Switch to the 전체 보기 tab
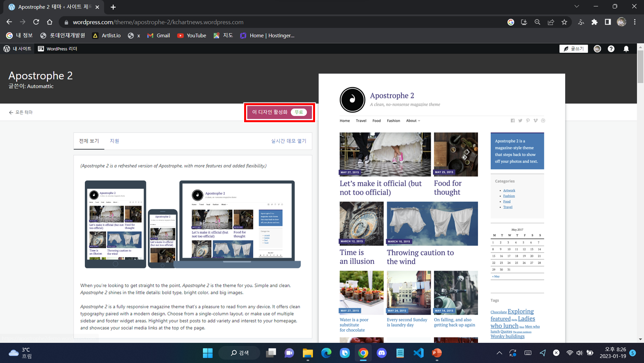The height and width of the screenshot is (363, 644). click(89, 141)
